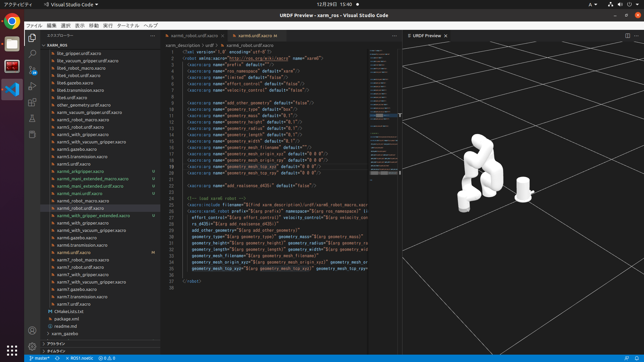
Task: Open the Explorer view in the activity bar
Action: point(32,38)
